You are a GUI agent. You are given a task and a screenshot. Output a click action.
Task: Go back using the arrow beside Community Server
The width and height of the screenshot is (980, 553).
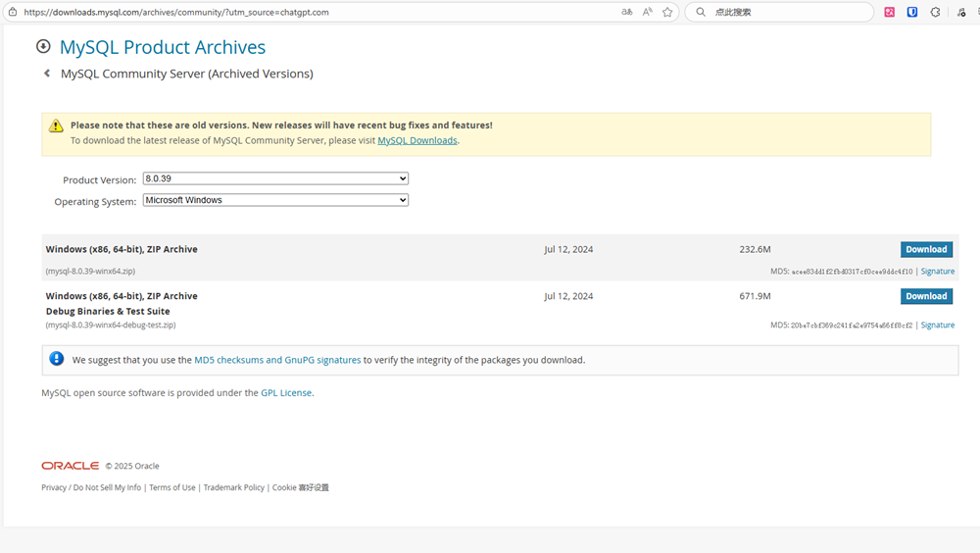(47, 74)
